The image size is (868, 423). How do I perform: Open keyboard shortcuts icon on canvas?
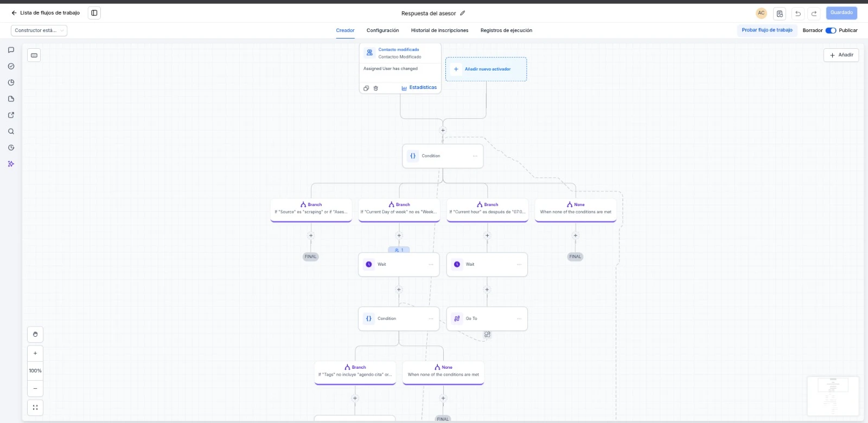34,55
